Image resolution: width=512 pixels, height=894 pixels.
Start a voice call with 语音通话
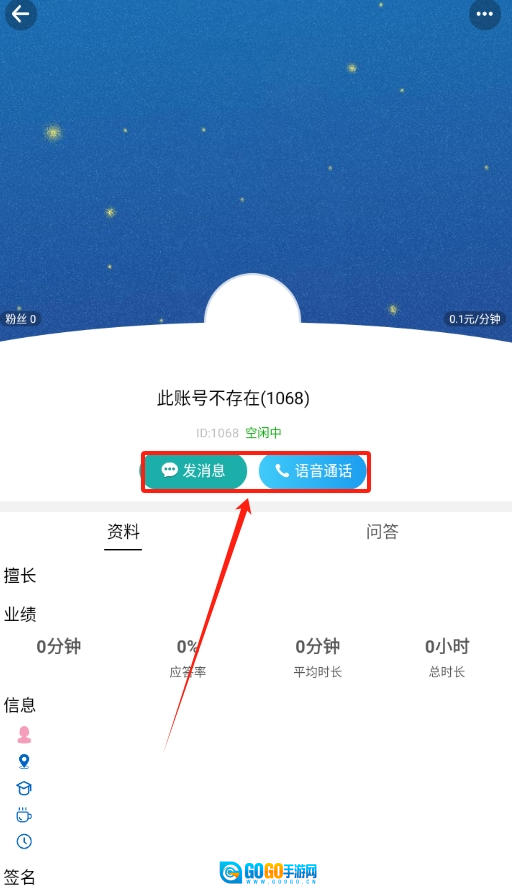pos(312,471)
